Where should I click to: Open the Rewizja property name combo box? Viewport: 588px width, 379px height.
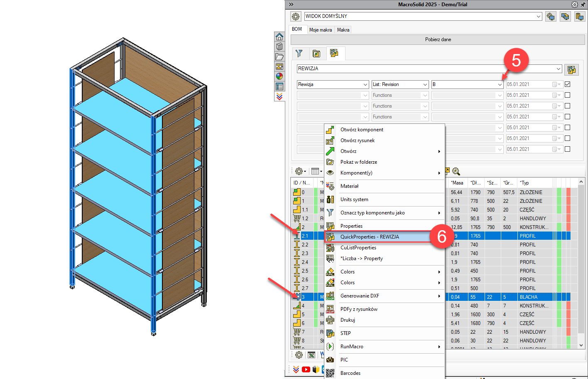click(333, 84)
